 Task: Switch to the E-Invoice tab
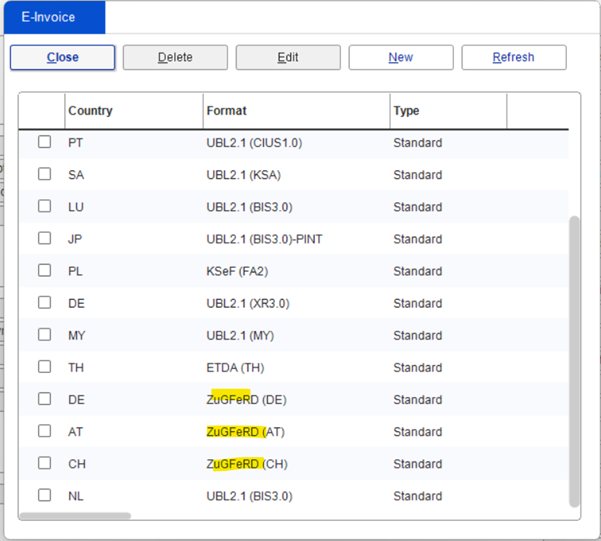[x=55, y=18]
